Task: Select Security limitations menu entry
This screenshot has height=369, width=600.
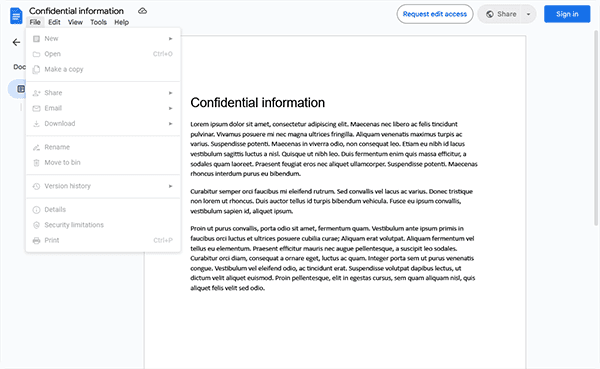Action: pos(103,225)
